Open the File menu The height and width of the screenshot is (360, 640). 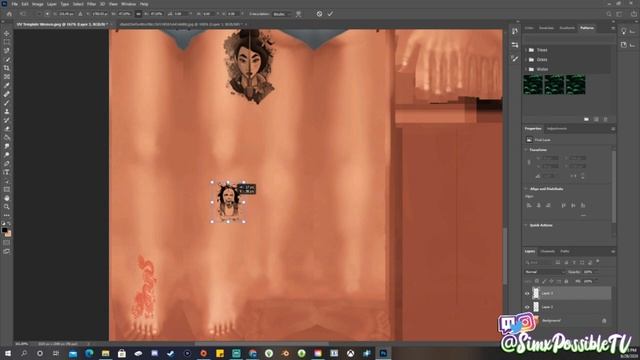15,4
